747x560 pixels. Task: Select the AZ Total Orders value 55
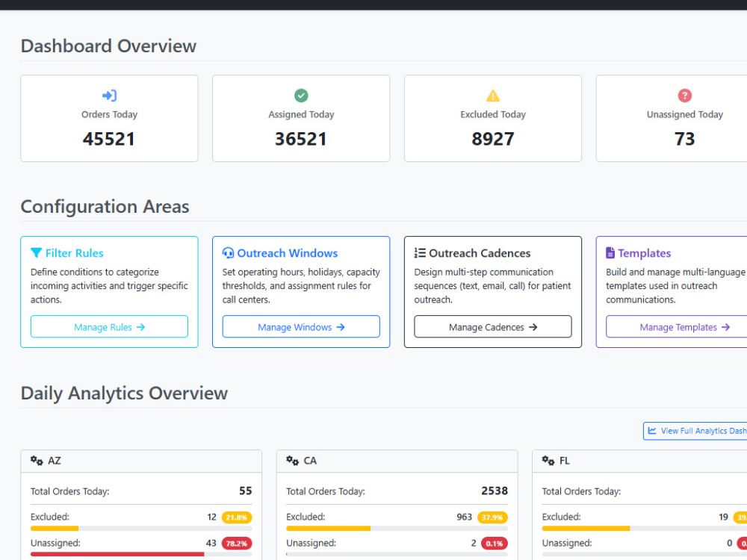point(245,491)
